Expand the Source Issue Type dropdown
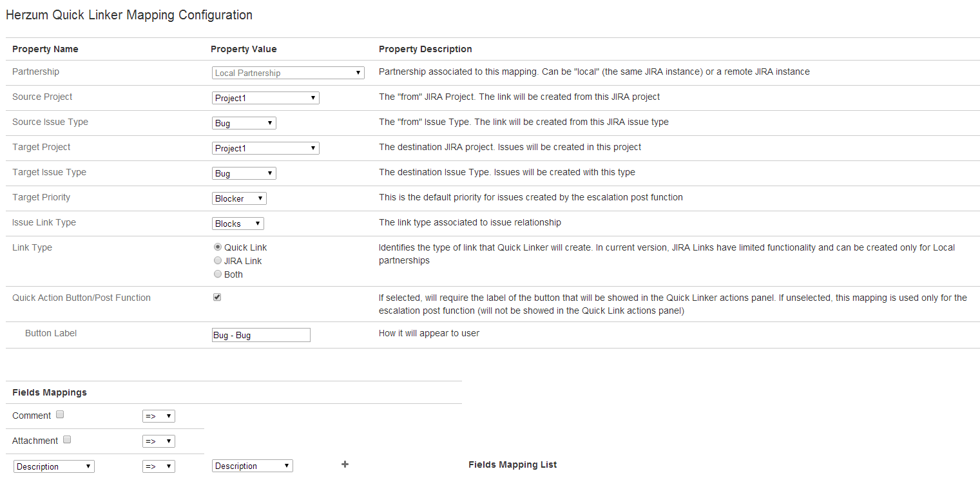The width and height of the screenshot is (980, 478). point(244,122)
